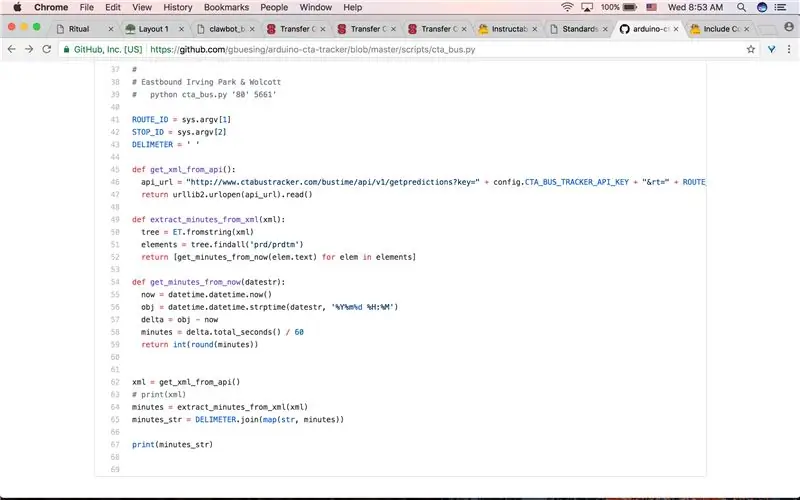Viewport: 800px width, 500px height.
Task: Click line number 62
Action: pos(115,382)
